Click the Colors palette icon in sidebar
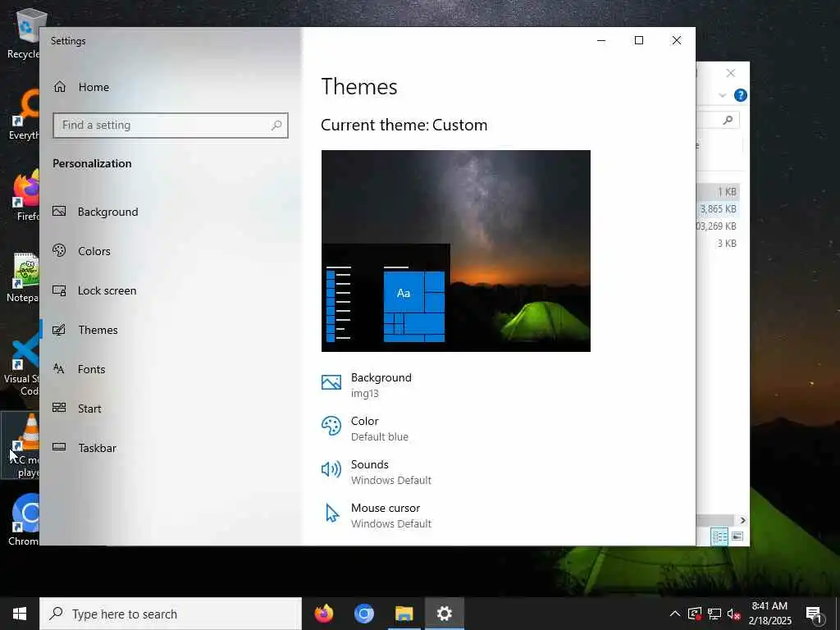Viewport: 840px width, 630px height. pos(59,250)
